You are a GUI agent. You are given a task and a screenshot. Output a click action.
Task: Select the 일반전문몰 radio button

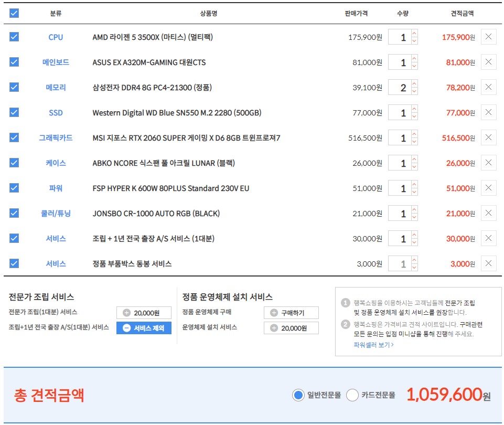coord(298,395)
